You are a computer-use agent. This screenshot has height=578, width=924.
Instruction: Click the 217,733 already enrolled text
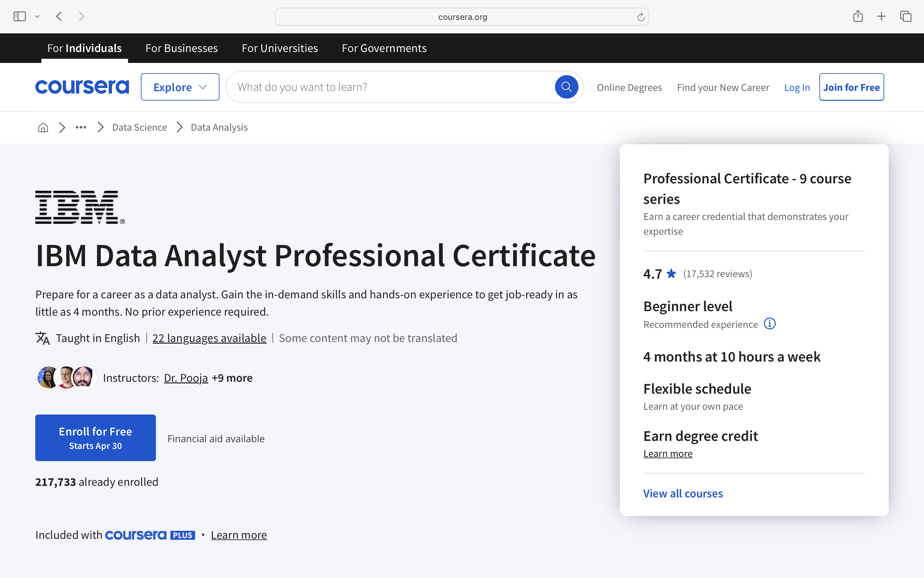(97, 482)
